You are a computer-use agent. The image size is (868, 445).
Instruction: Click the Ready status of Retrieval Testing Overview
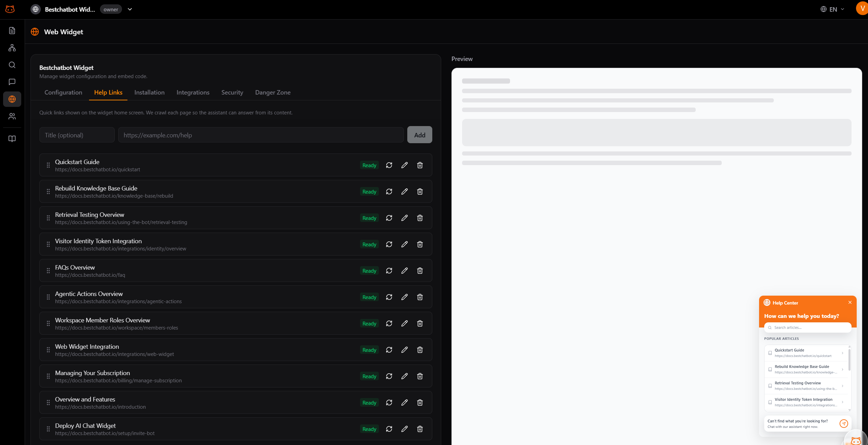369,218
